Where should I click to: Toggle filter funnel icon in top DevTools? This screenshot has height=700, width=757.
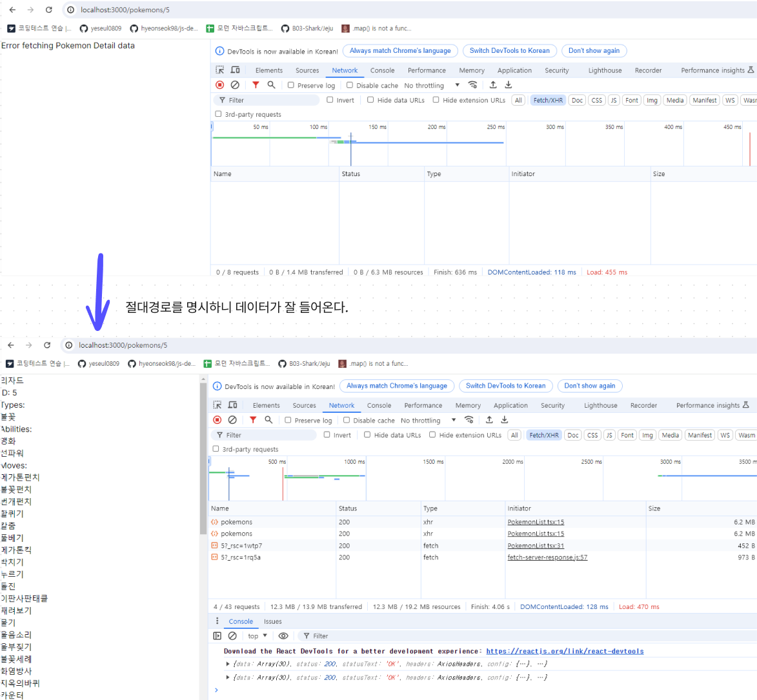[x=256, y=85]
